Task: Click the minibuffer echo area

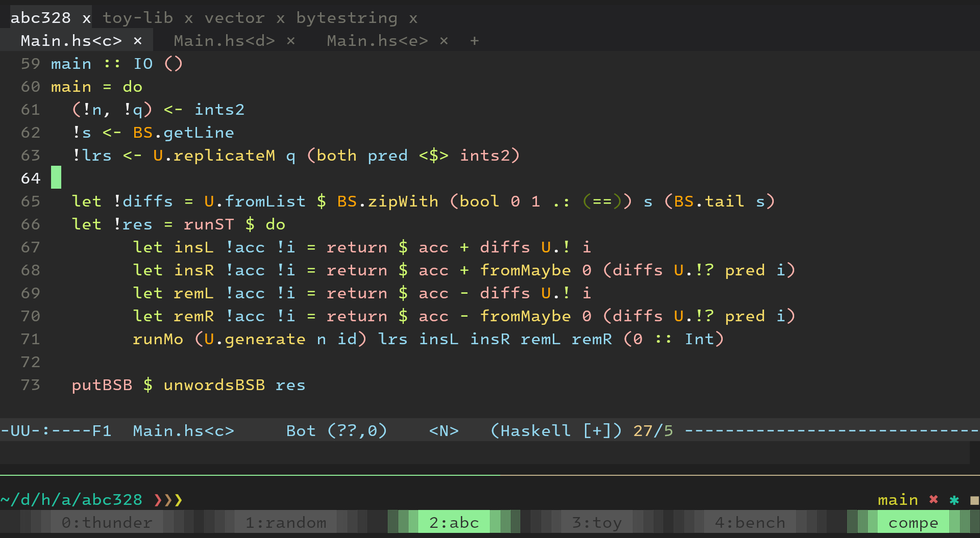Action: (485, 453)
